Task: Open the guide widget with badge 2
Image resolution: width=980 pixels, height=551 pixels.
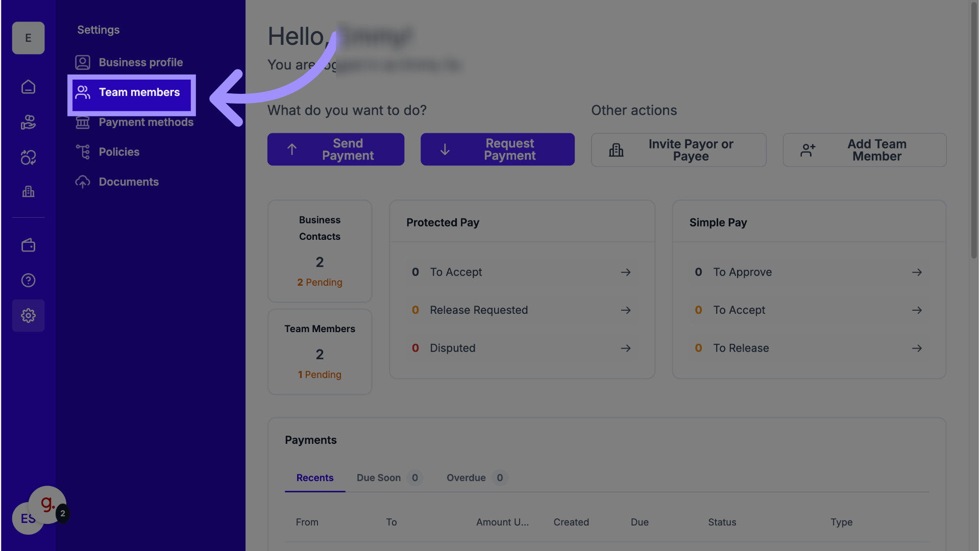Action: (47, 505)
